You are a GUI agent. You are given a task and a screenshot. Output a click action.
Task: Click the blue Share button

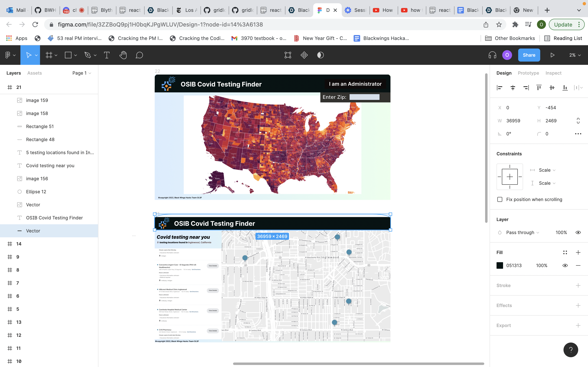pos(529,55)
